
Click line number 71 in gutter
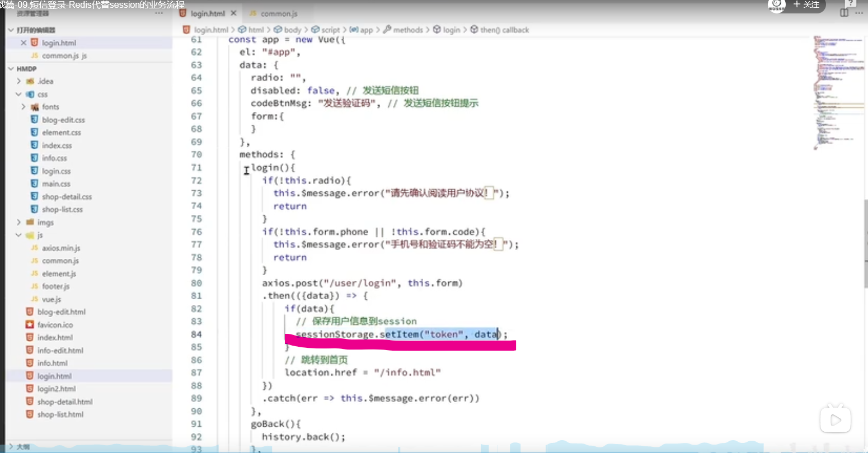(x=196, y=168)
